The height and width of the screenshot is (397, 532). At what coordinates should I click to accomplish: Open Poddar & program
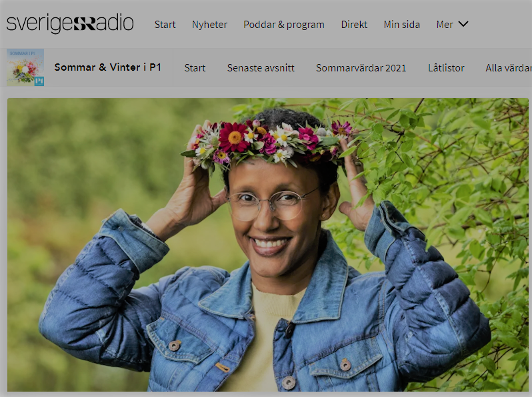point(284,25)
